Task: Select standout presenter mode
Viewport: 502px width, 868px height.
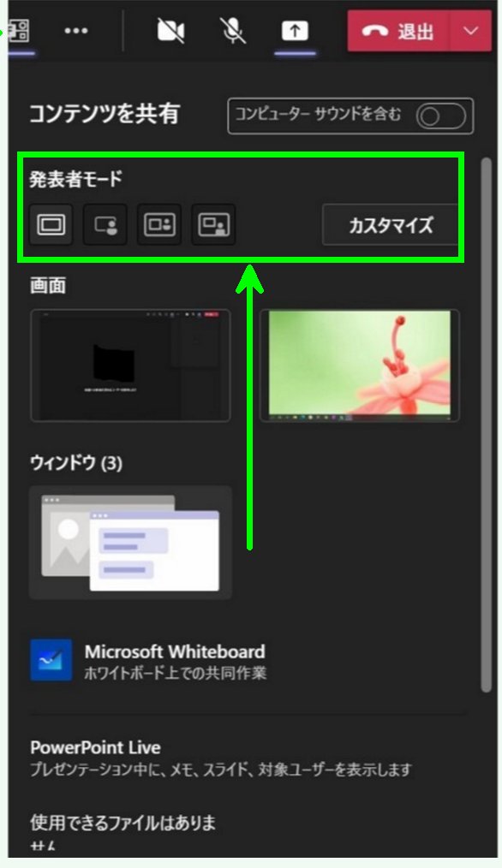Action: point(105,225)
